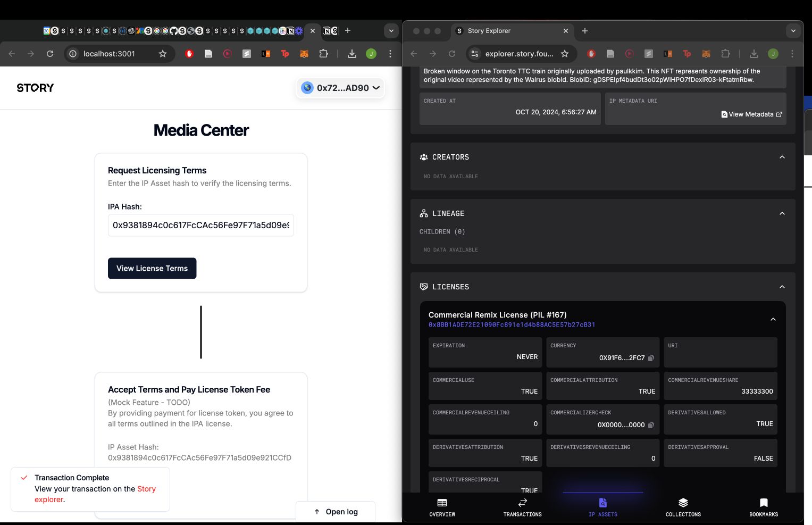Click the LH extension in localhost window

point(266,54)
